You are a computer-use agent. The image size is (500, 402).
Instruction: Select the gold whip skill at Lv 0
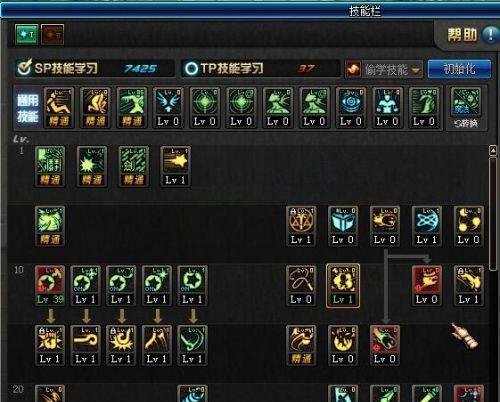click(x=301, y=285)
